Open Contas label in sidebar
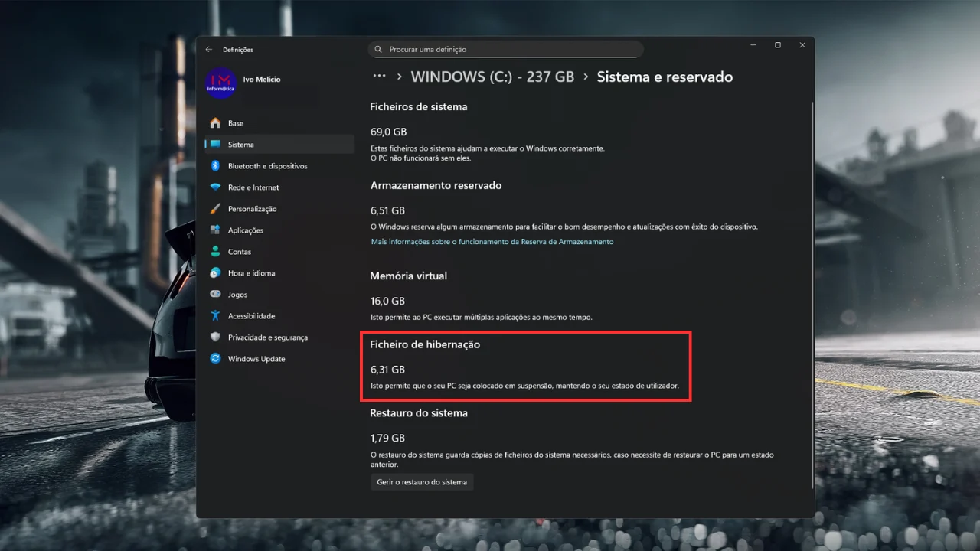 point(240,252)
